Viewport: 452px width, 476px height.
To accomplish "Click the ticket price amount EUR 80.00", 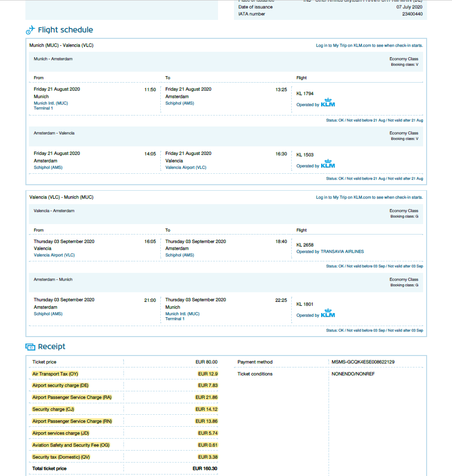I will point(207,362).
